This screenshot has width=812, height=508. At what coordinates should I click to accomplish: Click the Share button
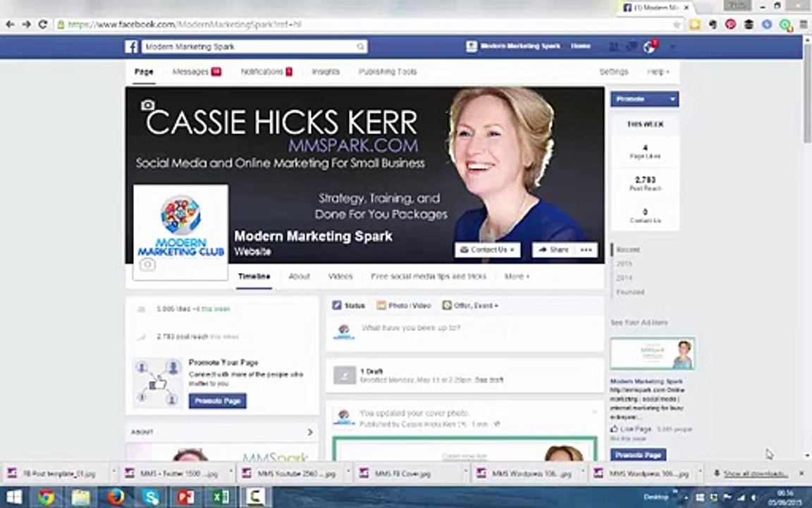click(x=553, y=250)
